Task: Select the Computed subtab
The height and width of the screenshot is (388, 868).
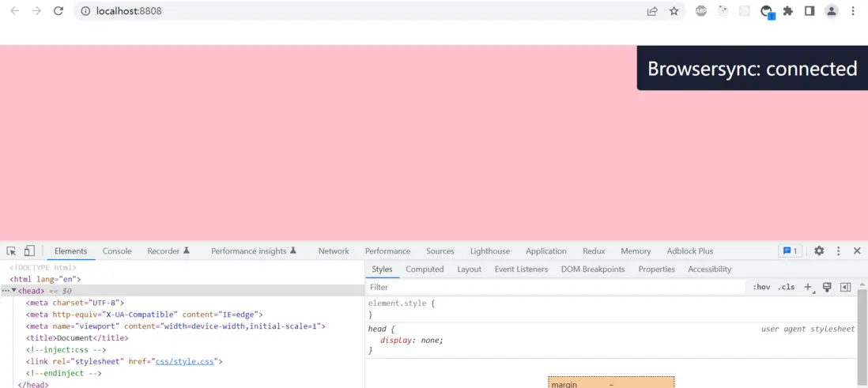Action: (x=425, y=269)
